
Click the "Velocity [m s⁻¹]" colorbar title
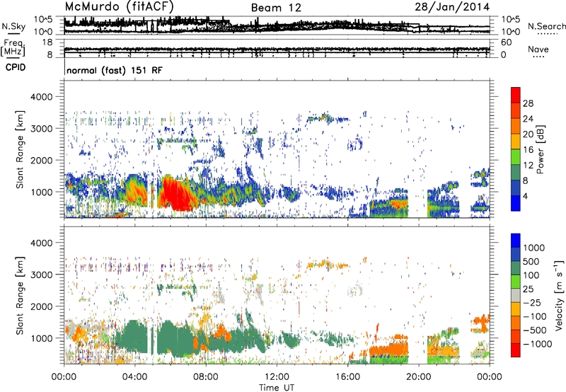pyautogui.click(x=559, y=295)
